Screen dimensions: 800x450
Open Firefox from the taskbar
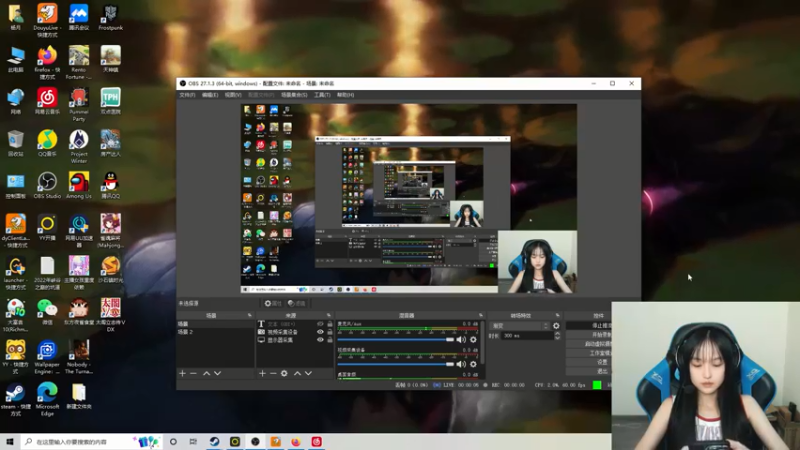(x=296, y=442)
